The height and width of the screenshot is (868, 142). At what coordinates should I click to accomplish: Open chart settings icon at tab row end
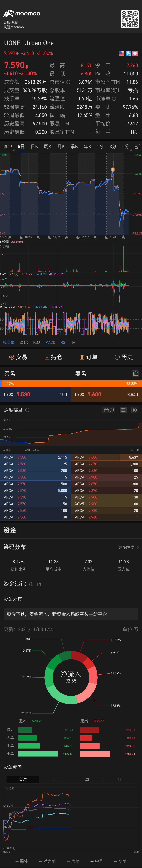137,147
